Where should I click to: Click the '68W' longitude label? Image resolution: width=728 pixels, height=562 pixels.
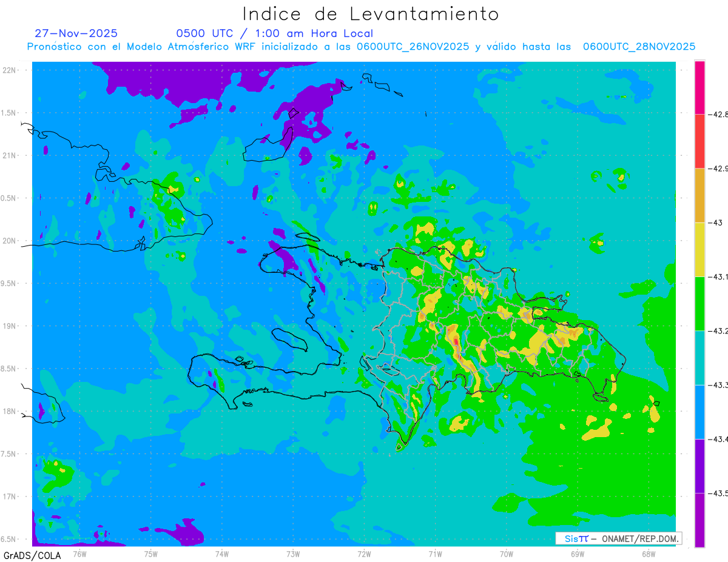pyautogui.click(x=649, y=554)
